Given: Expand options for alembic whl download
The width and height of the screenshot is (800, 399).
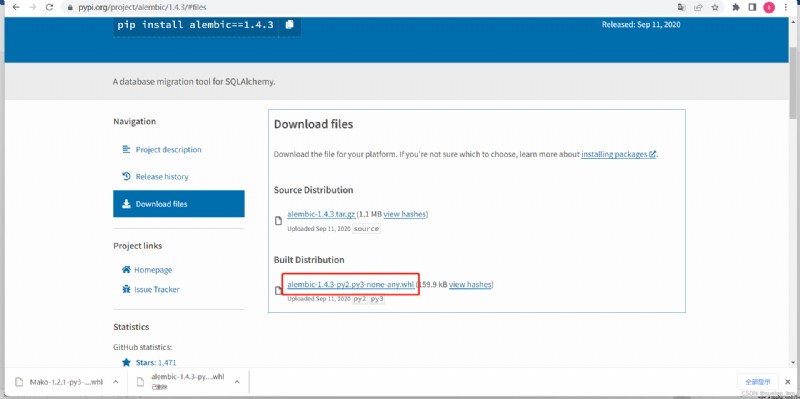Looking at the screenshot, I should pyautogui.click(x=237, y=382).
